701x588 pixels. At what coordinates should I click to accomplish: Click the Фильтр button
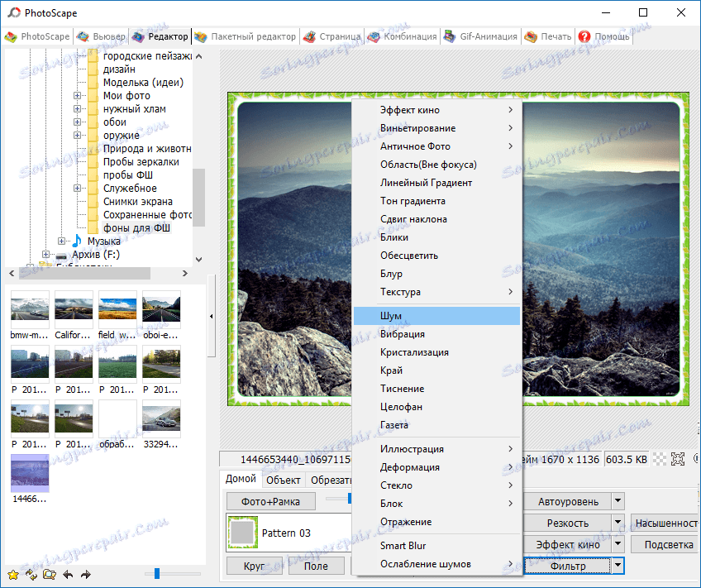click(x=567, y=566)
